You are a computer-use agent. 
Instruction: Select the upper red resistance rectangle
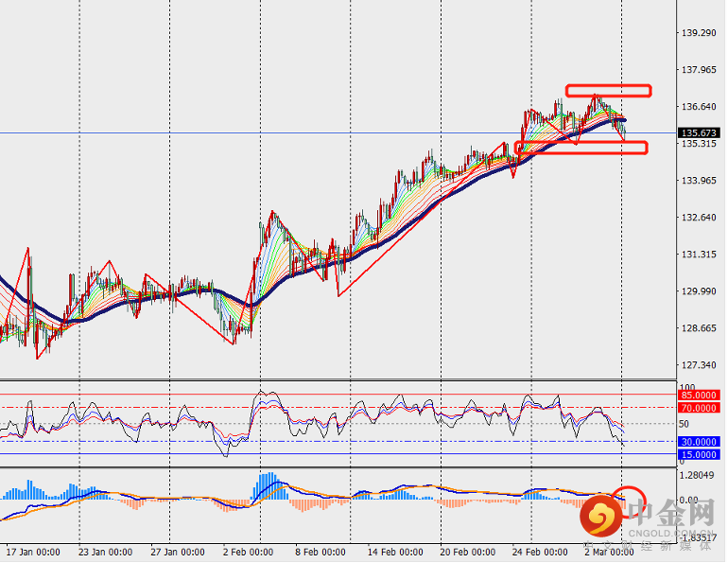[x=608, y=91]
